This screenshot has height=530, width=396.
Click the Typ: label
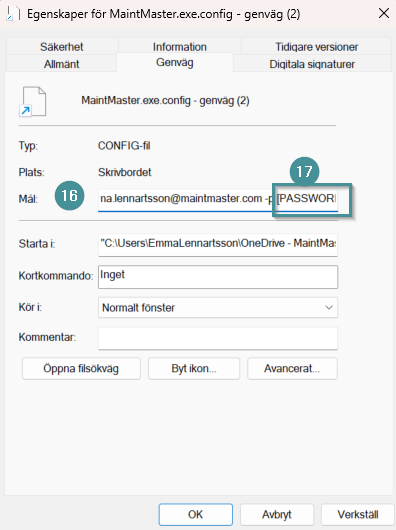coord(28,146)
